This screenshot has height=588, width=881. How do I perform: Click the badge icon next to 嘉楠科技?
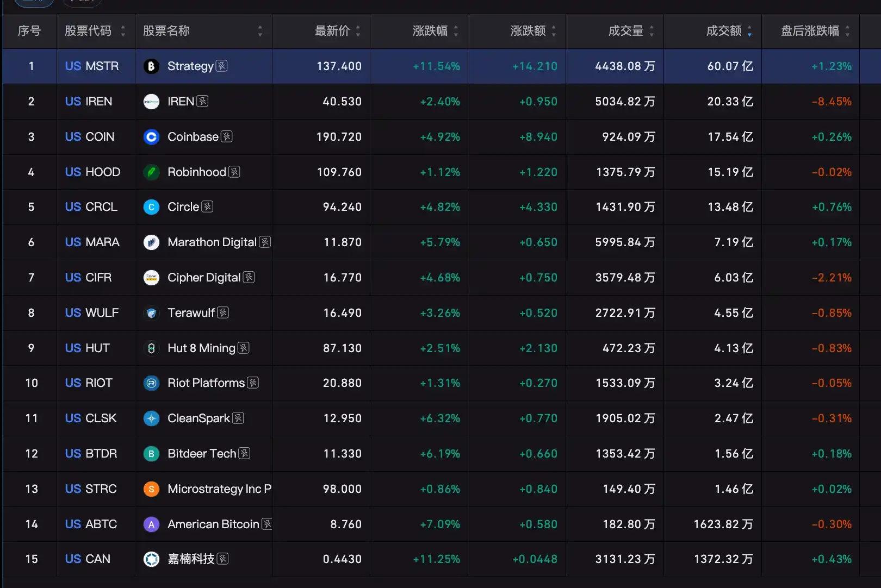click(223, 559)
